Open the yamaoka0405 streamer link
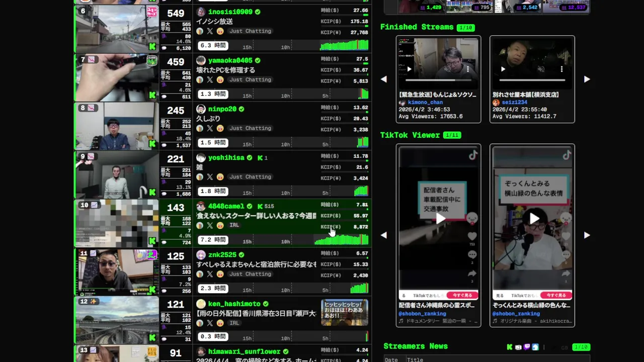This screenshot has height=362, width=644. click(x=230, y=60)
